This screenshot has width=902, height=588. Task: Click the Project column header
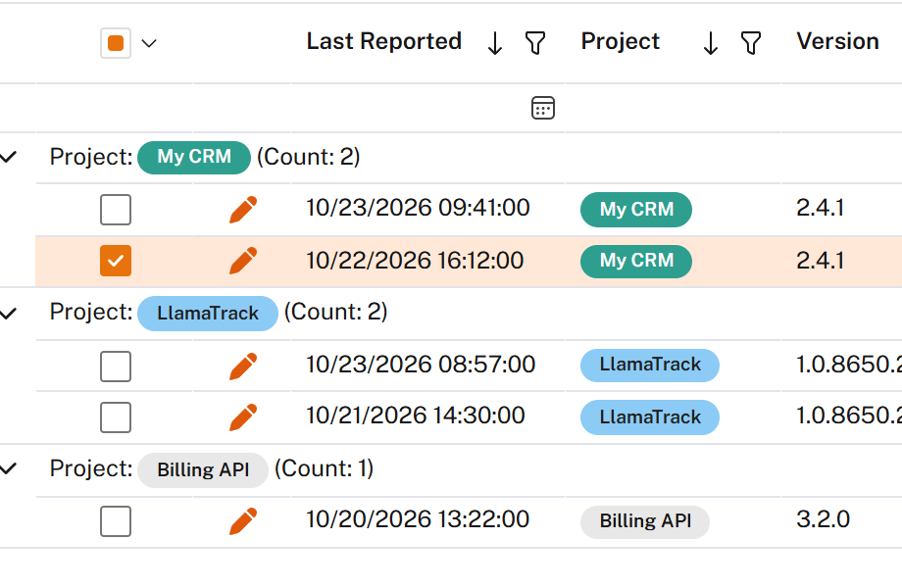620,41
